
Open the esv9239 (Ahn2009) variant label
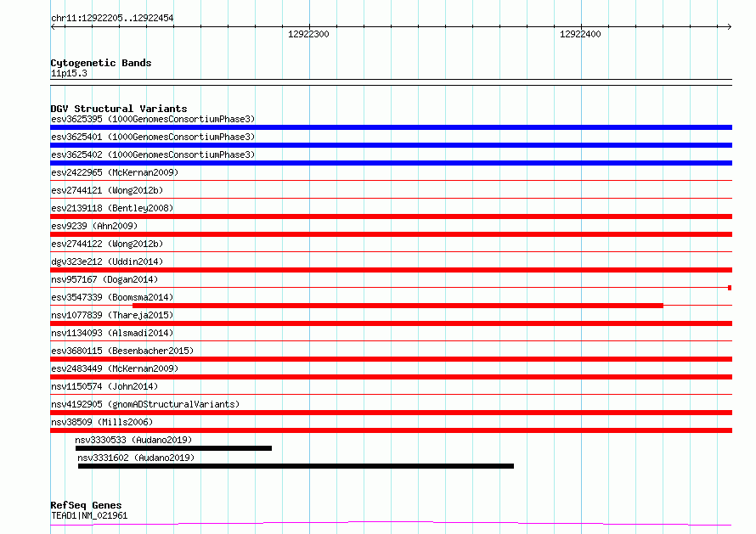tap(94, 226)
